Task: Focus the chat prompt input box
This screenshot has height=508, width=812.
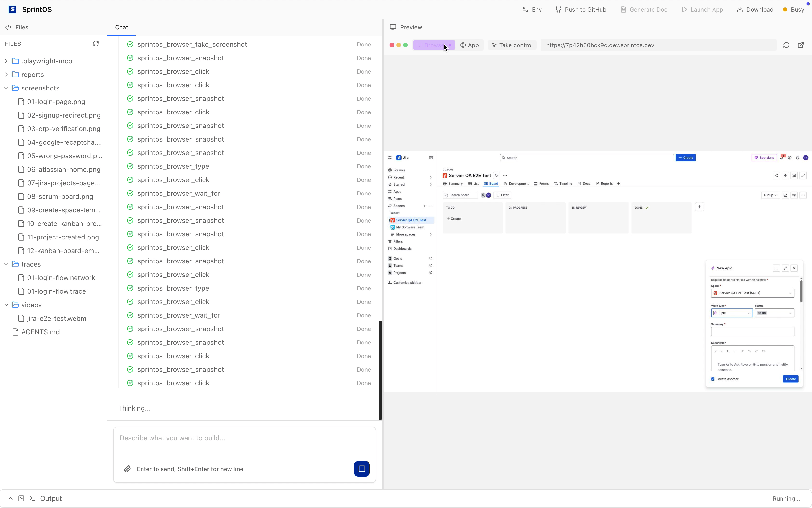Action: [244, 438]
